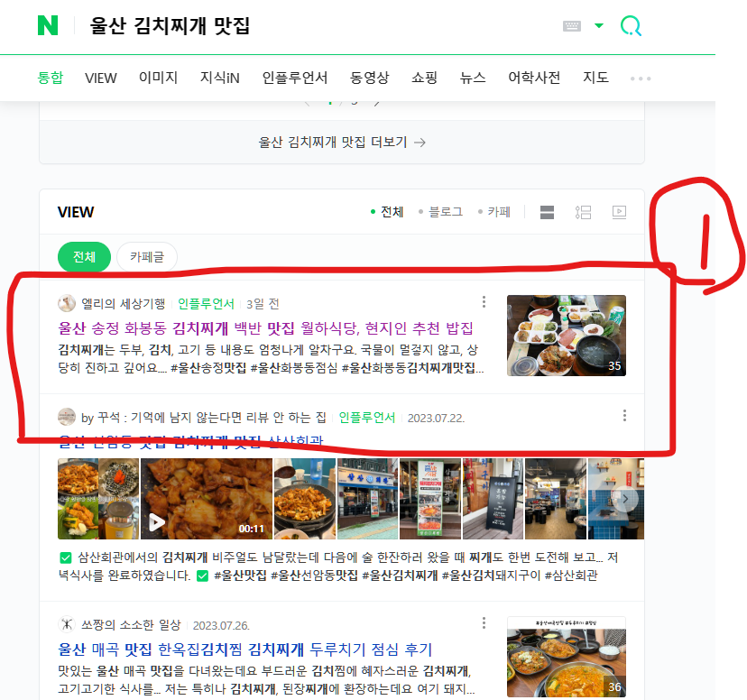Open the #울산화봉동점심 hashtag
The height and width of the screenshot is (700, 747).
tap(293, 368)
